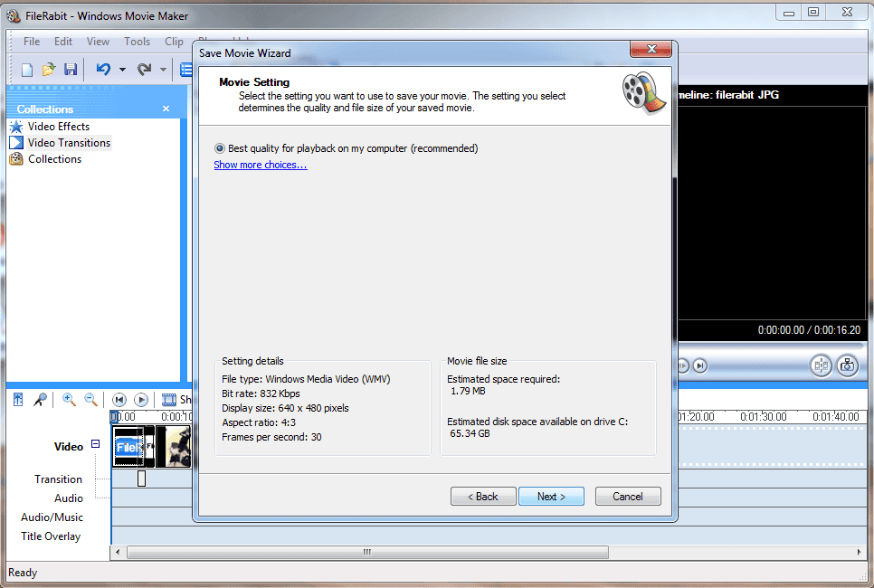The width and height of the screenshot is (874, 588).
Task: Click the '1.79 MB' estimated space value
Action: coord(469,392)
